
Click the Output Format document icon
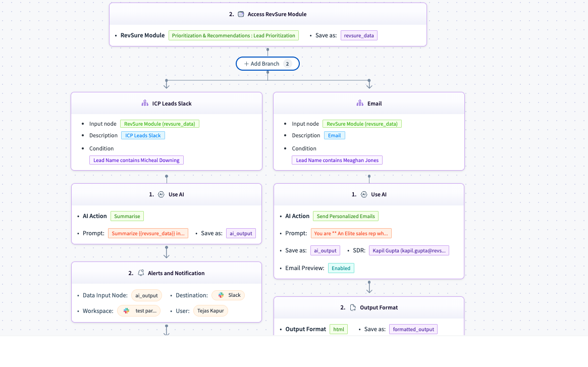pos(353,307)
